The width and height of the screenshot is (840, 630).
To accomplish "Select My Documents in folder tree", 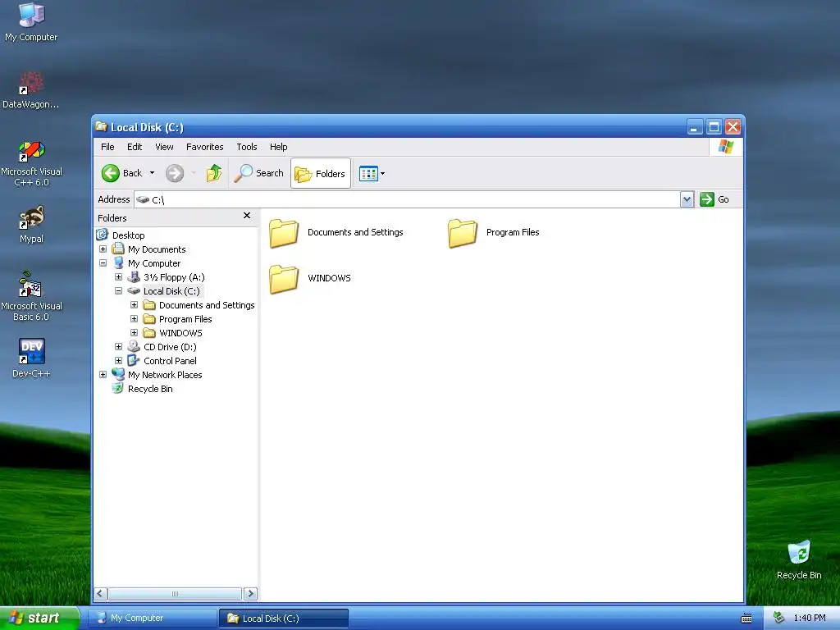I will 157,249.
